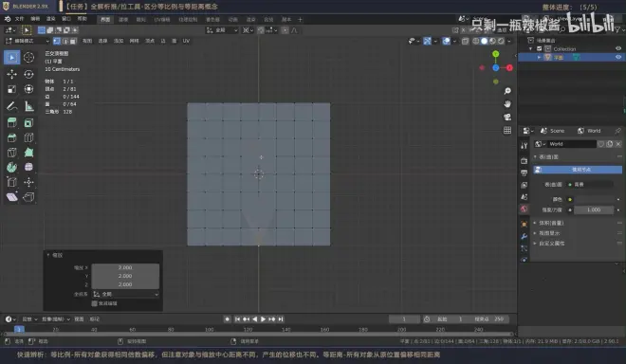
Task: Select the Measure ruler tool
Action: coord(28,106)
